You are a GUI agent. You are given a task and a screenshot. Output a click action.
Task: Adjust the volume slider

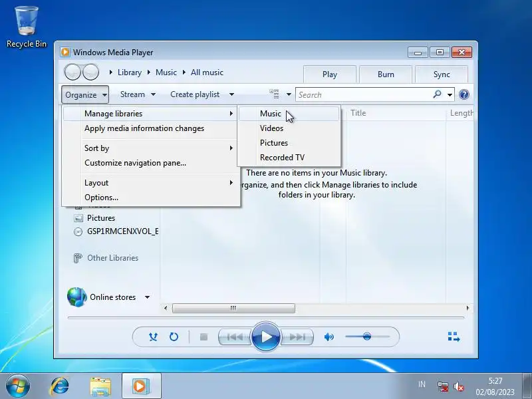tap(367, 336)
